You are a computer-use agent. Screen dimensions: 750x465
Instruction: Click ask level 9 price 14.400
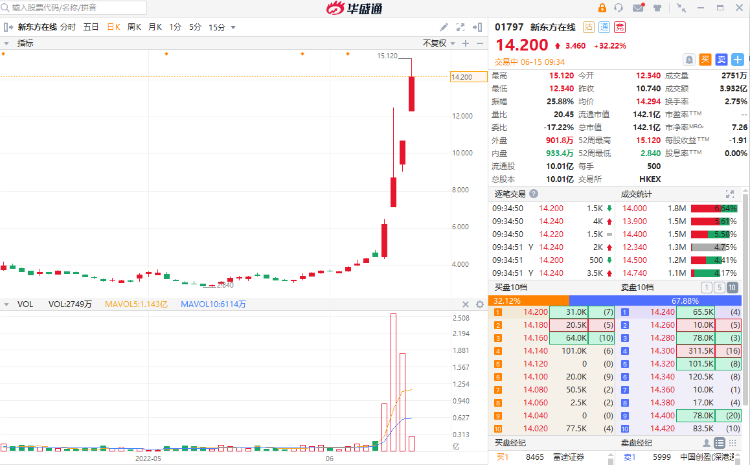(x=662, y=415)
